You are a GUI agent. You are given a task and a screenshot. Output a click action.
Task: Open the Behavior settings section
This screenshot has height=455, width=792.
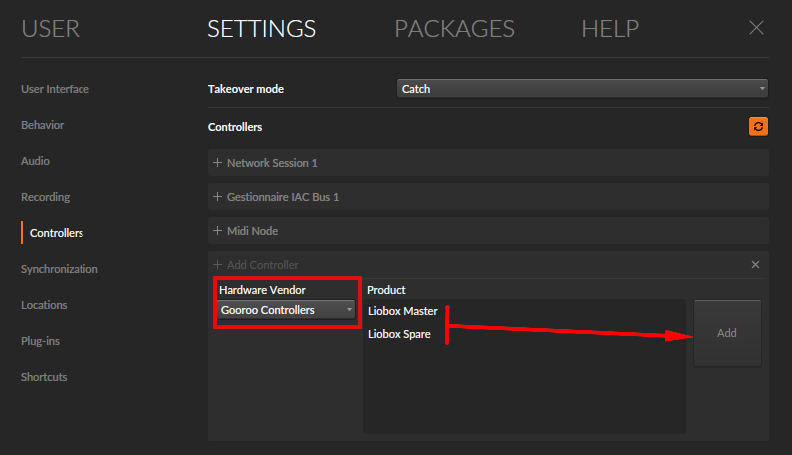click(42, 125)
